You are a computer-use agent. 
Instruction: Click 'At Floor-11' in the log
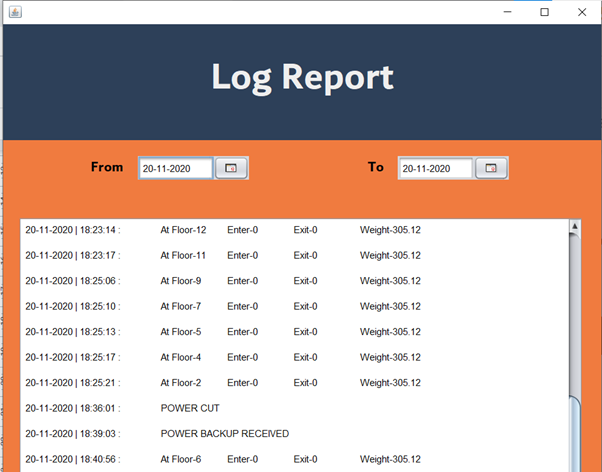pos(183,255)
